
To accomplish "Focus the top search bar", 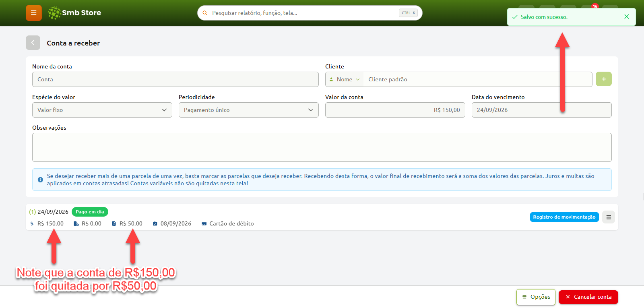I will pos(310,13).
